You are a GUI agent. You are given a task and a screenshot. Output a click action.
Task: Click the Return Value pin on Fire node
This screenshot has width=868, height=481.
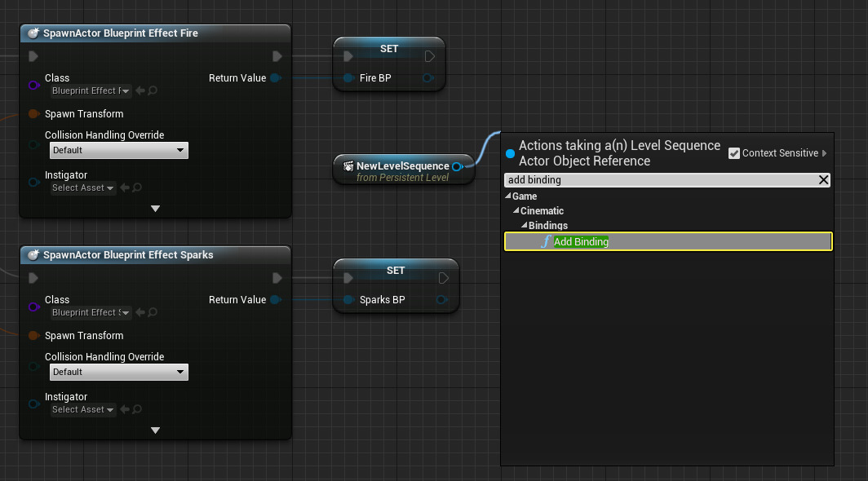point(275,78)
